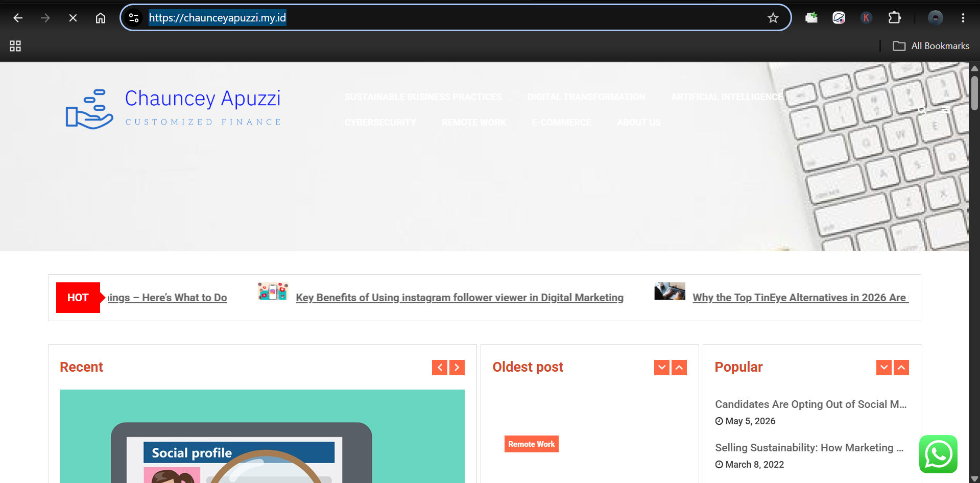Open the Remote Work category tag
The image size is (980, 483).
coord(532,444)
